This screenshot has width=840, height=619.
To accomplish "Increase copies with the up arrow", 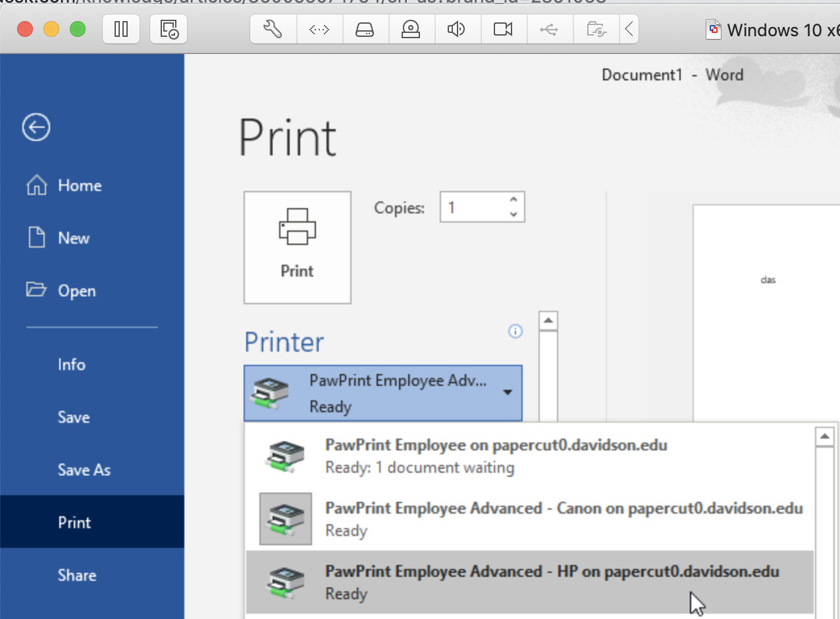I will pyautogui.click(x=513, y=200).
